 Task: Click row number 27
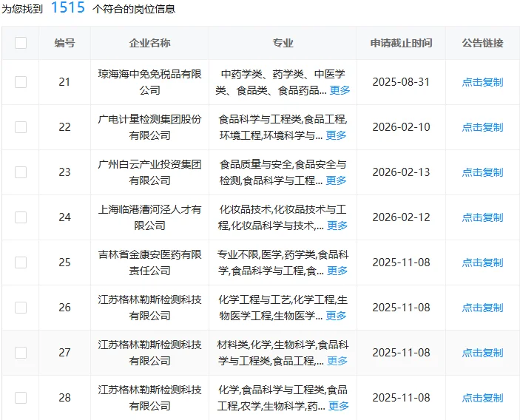tap(64, 353)
